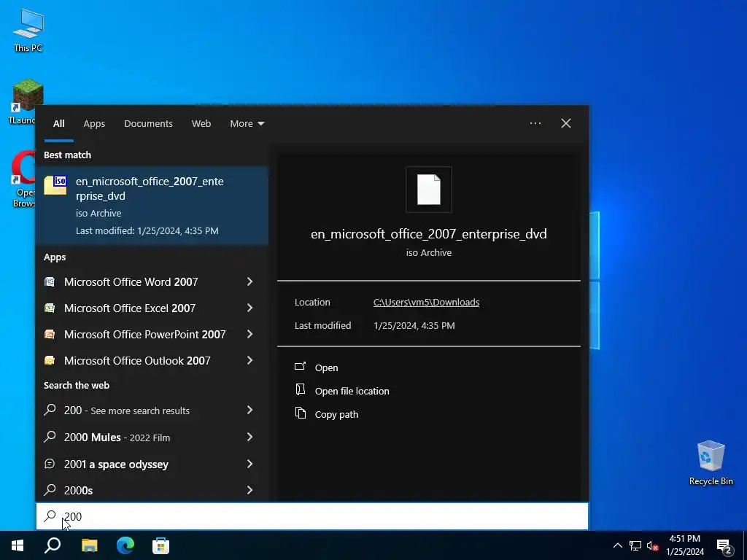
Task: Click the taskbar Search magnifier icon
Action: pos(53,545)
